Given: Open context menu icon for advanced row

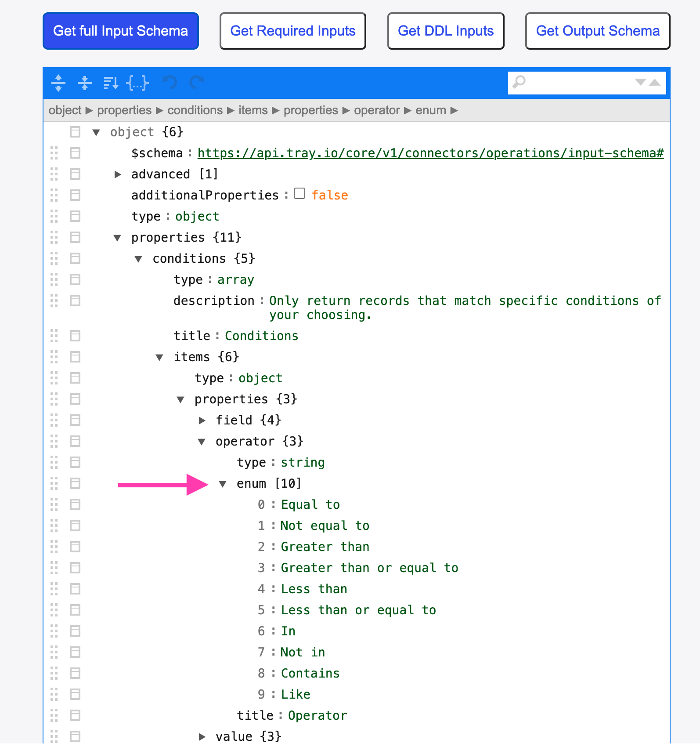Looking at the screenshot, I should point(75,174).
